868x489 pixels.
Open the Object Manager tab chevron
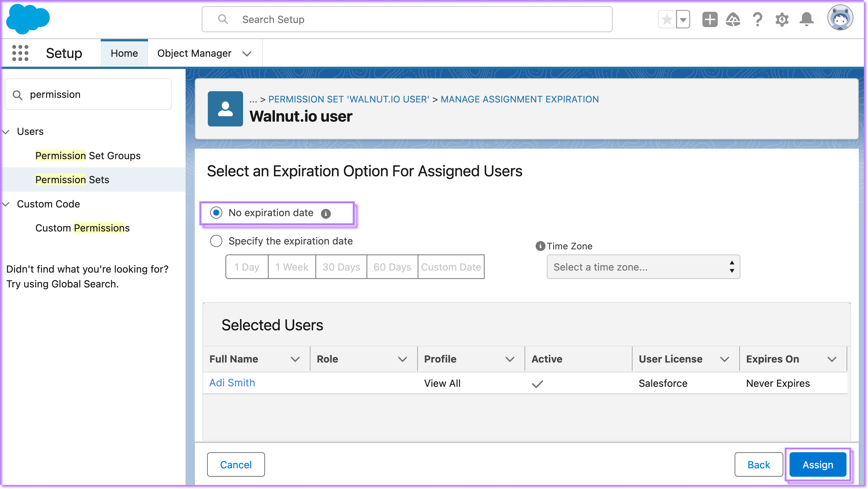247,54
